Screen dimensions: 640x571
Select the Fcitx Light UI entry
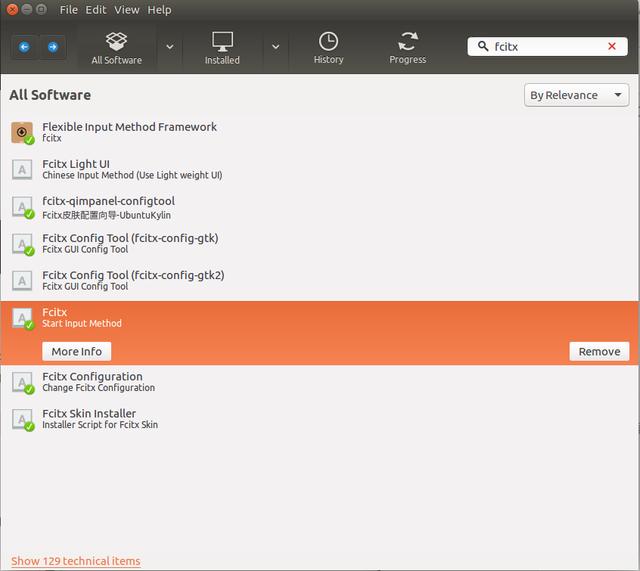pos(319,169)
